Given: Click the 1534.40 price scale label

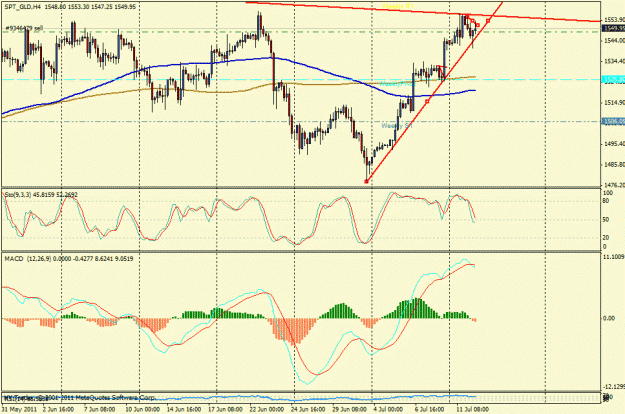Looking at the screenshot, I should coord(614,61).
